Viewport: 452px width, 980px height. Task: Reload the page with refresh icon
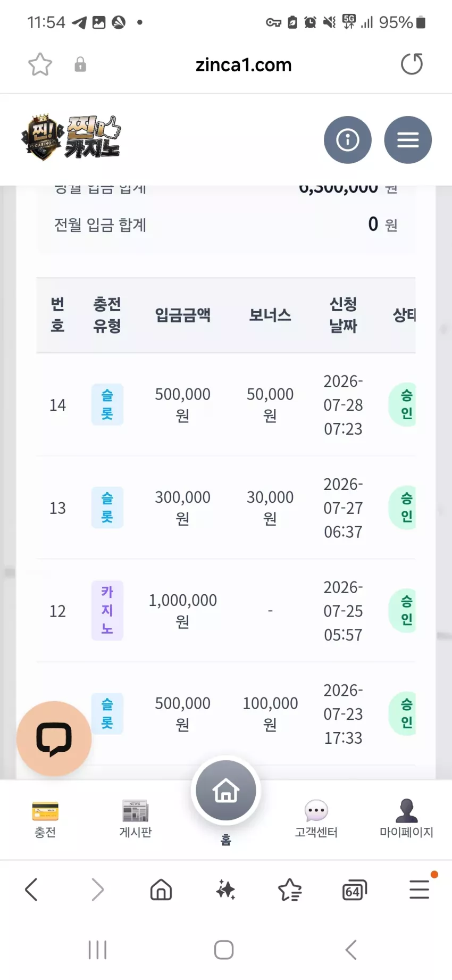(412, 64)
